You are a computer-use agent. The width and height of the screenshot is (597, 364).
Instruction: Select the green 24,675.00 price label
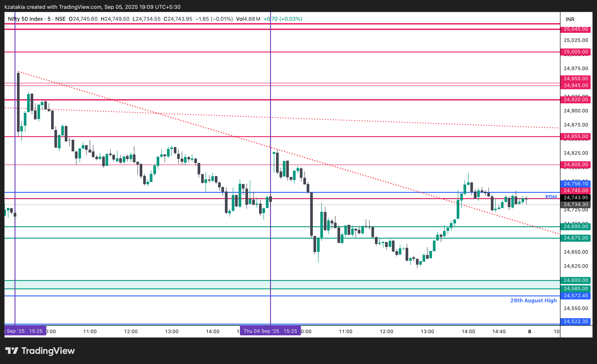(575, 238)
